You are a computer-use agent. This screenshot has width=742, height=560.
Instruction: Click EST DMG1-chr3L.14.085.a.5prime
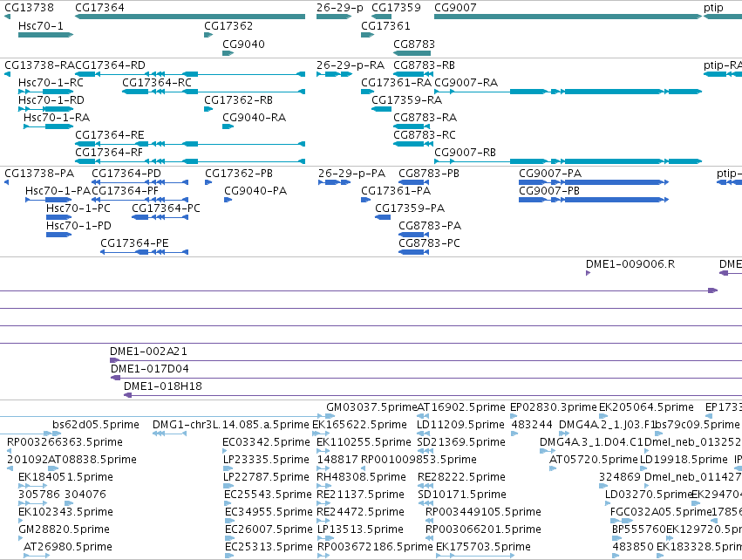(169, 434)
